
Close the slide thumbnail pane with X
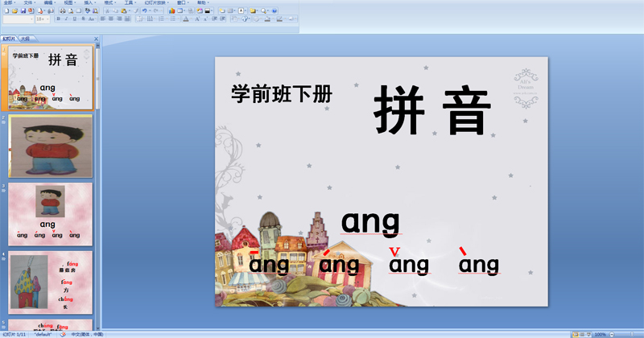(96, 39)
